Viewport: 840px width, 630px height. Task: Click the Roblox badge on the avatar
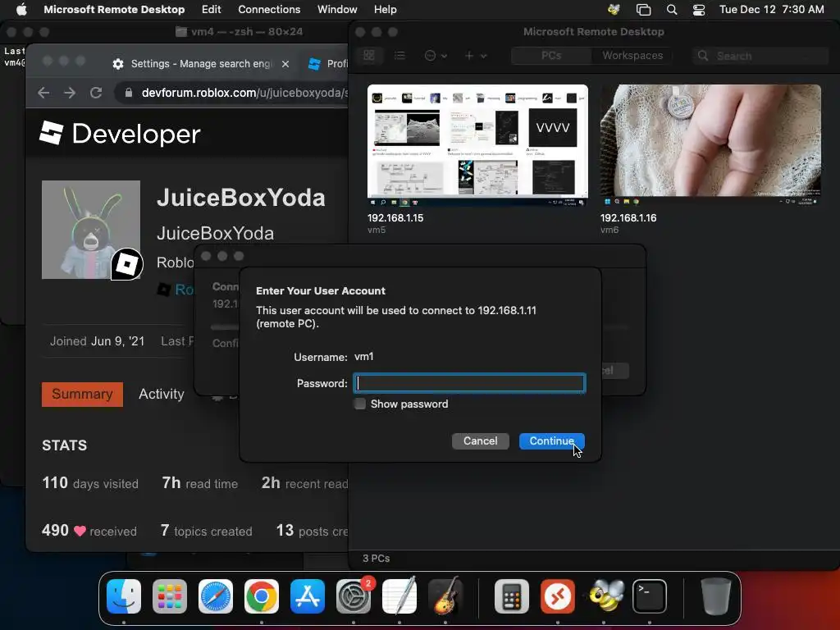tap(127, 264)
